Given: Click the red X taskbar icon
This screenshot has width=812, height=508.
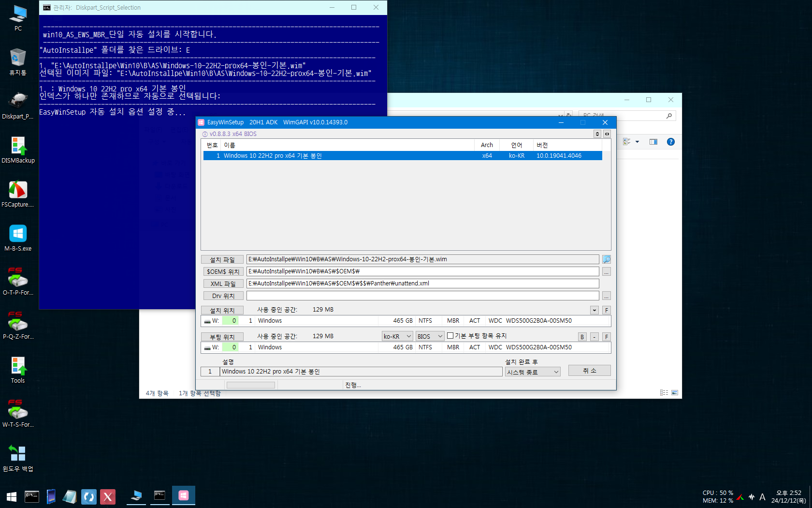Looking at the screenshot, I should 108,496.
